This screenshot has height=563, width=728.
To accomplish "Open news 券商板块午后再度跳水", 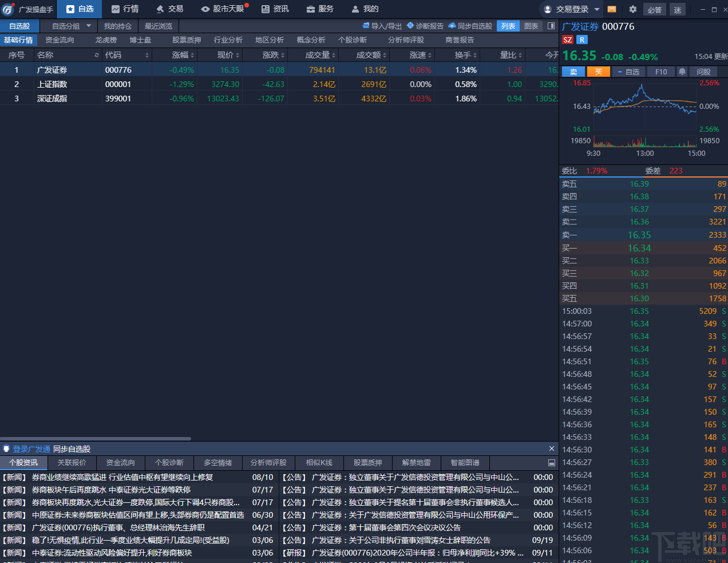I will 111,490.
